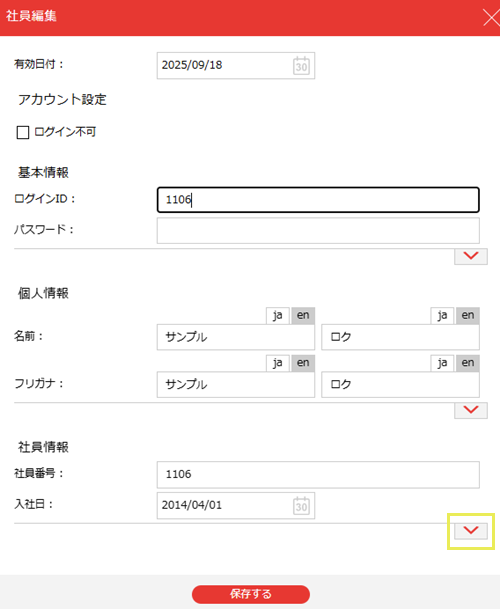Viewport: 500px width, 609px height.
Task: Click the 社員番号 input field
Action: pyautogui.click(x=318, y=475)
